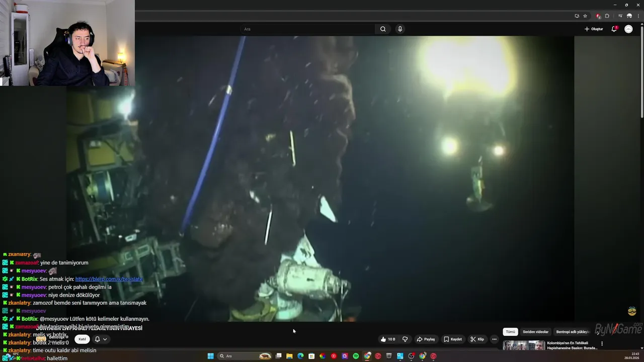
Task: Open the YouTube account avatar menu
Action: click(x=628, y=29)
